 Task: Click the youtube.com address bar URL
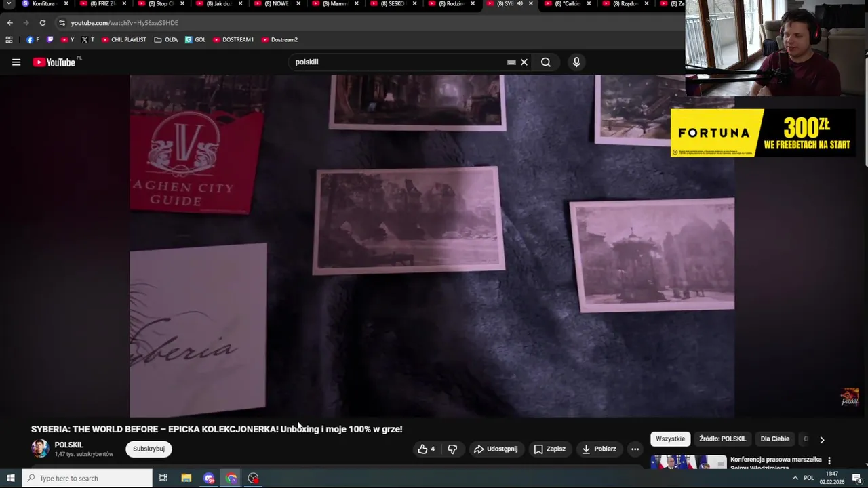click(x=124, y=23)
